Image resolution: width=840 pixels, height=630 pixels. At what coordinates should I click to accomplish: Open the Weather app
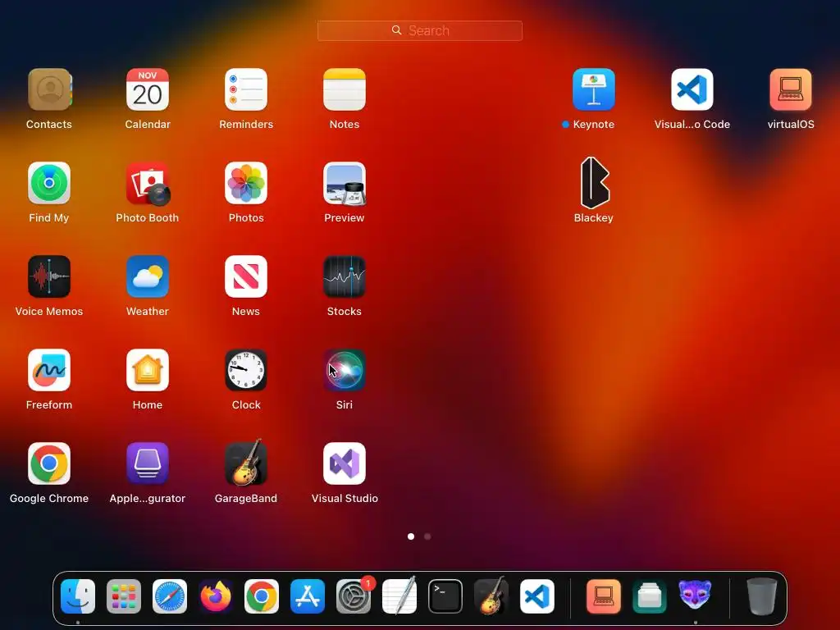tap(148, 276)
